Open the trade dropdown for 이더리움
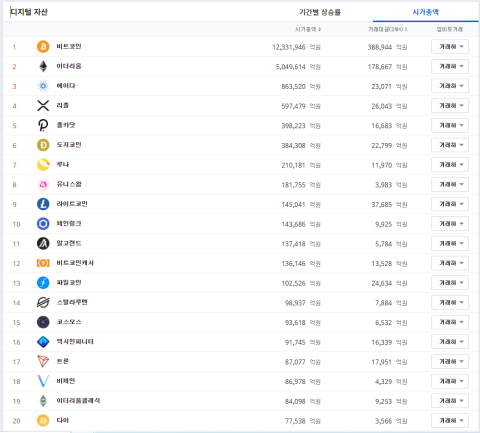Image resolution: width=480 pixels, height=433 pixels. [450, 66]
